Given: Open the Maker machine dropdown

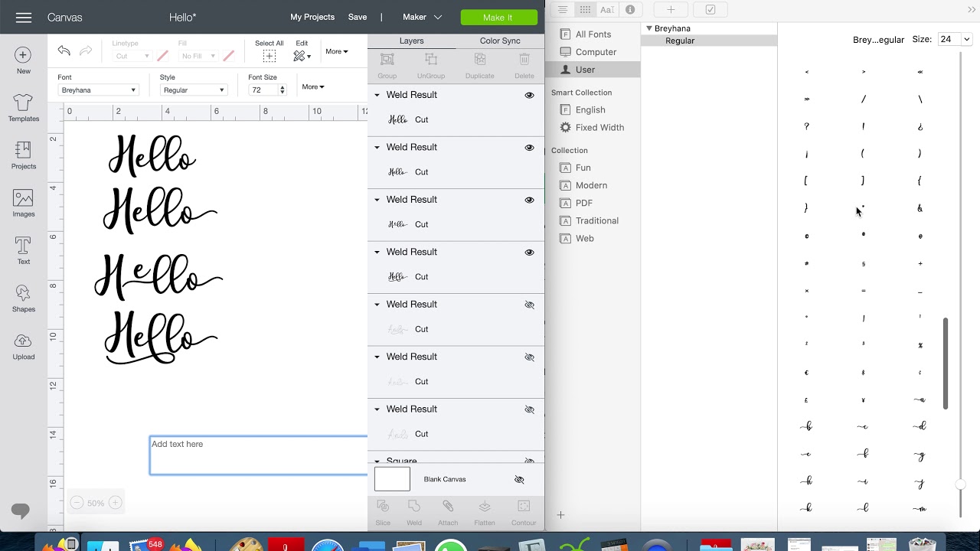Looking at the screenshot, I should pos(423,17).
